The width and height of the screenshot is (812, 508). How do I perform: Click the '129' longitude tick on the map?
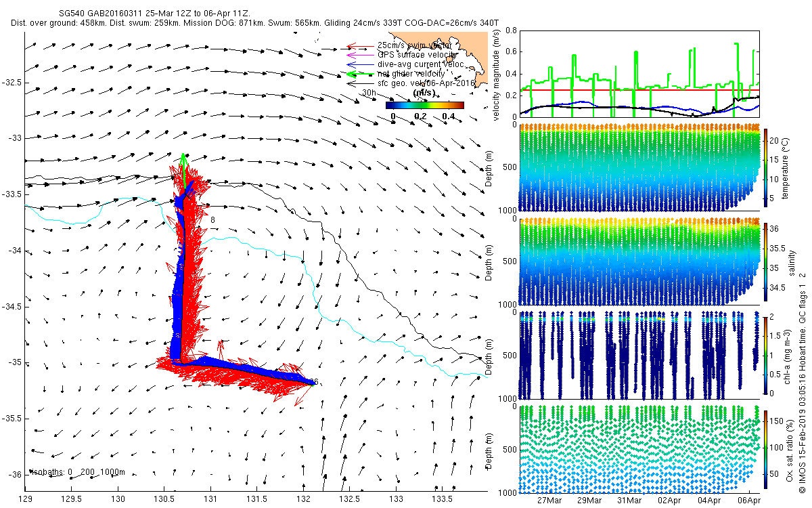click(26, 499)
